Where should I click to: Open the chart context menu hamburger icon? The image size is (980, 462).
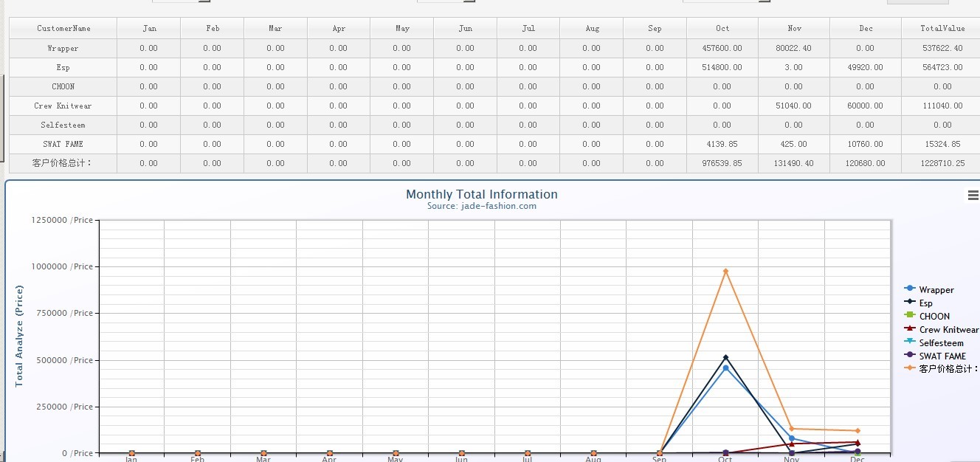tap(973, 195)
